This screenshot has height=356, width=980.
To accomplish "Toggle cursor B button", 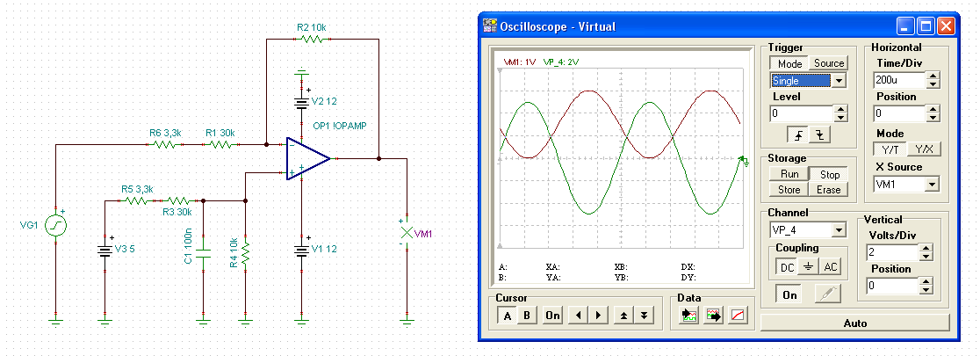I will tap(527, 316).
